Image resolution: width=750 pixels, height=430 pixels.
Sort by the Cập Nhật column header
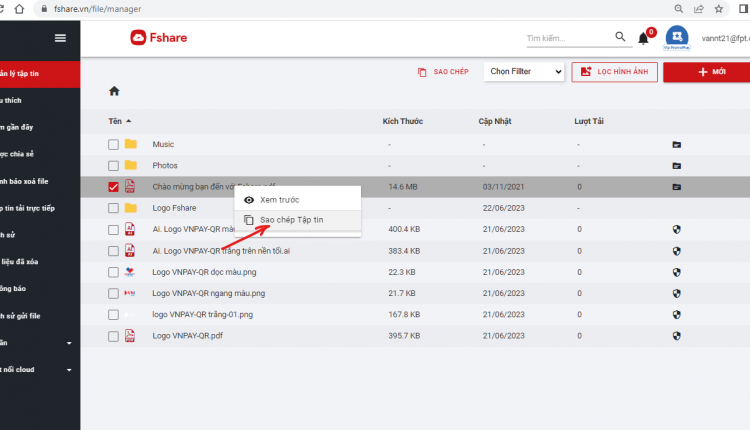tap(495, 121)
